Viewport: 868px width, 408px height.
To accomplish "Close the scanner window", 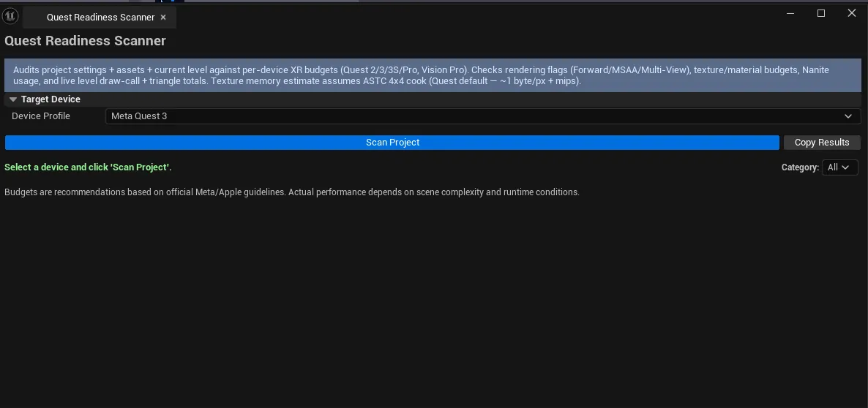I will point(851,13).
